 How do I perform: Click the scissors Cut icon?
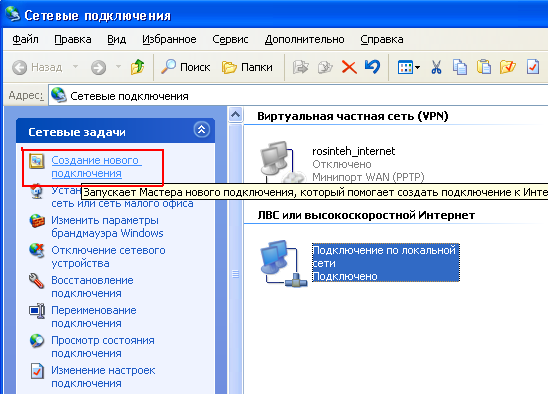tap(436, 67)
